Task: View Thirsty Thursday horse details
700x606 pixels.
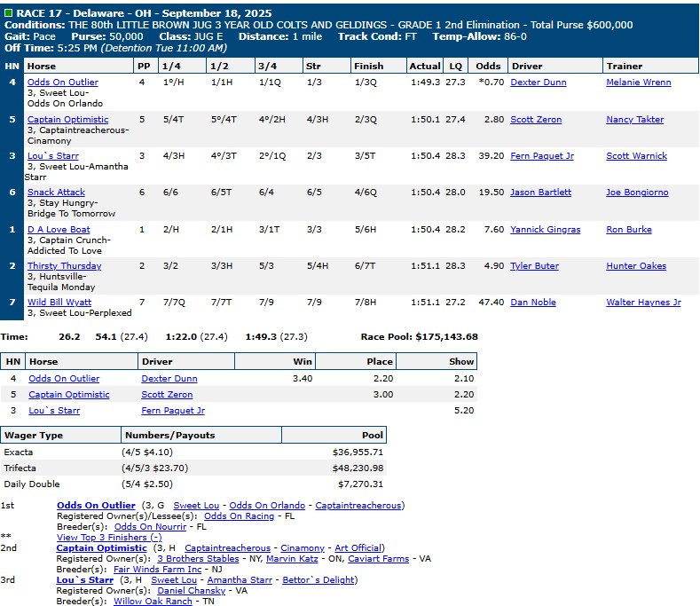Action: [64, 265]
